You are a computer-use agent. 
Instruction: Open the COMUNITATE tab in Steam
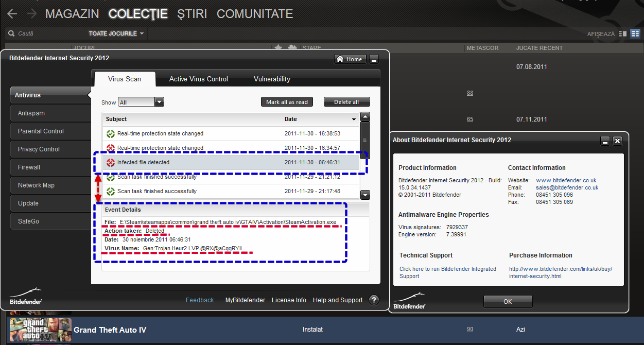(255, 14)
